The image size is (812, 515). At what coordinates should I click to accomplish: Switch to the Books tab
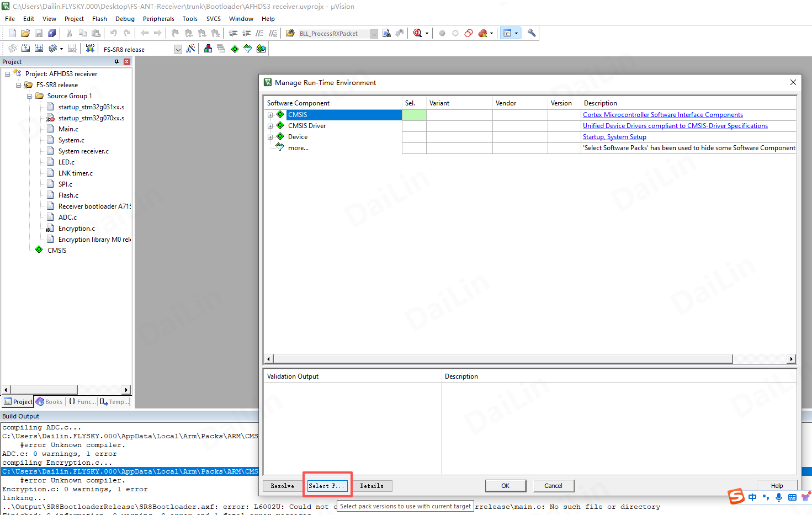pos(49,402)
